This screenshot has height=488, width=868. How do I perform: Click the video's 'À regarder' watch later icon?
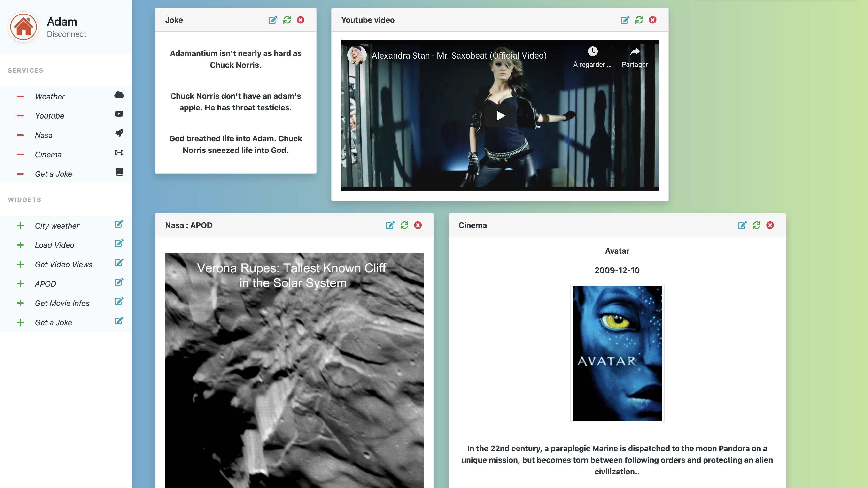point(592,52)
